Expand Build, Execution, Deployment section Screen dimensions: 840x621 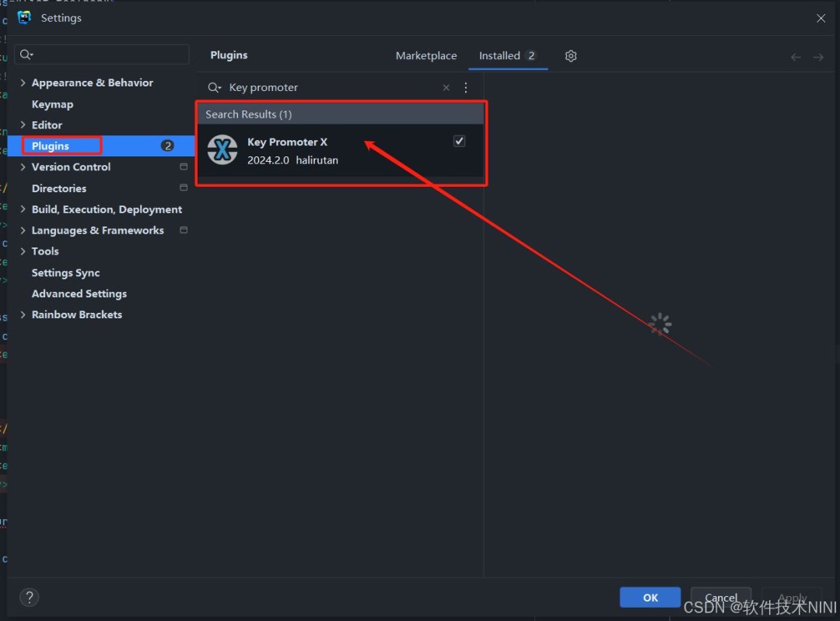[x=23, y=210]
